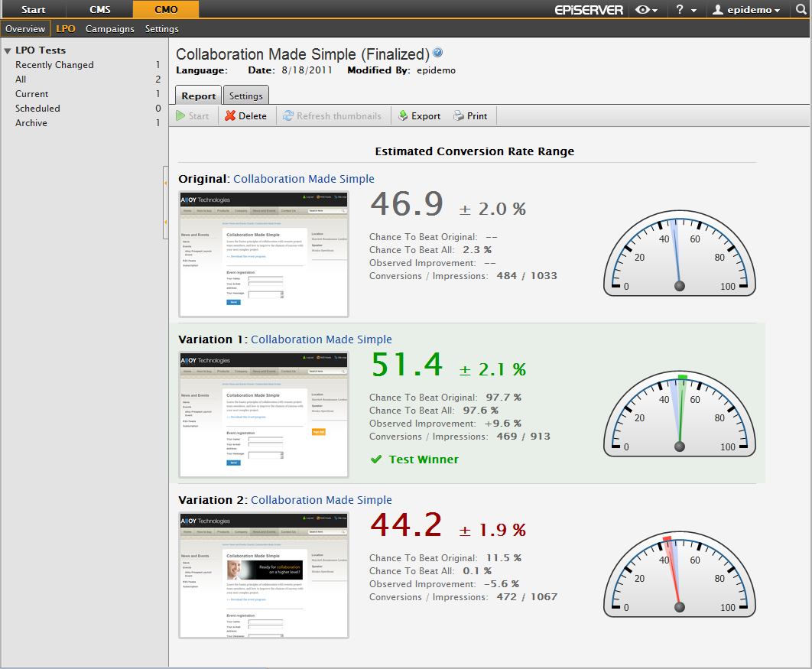Select Recently Changed in the sidebar
Viewport: 812px width, 669px height.
[x=54, y=65]
